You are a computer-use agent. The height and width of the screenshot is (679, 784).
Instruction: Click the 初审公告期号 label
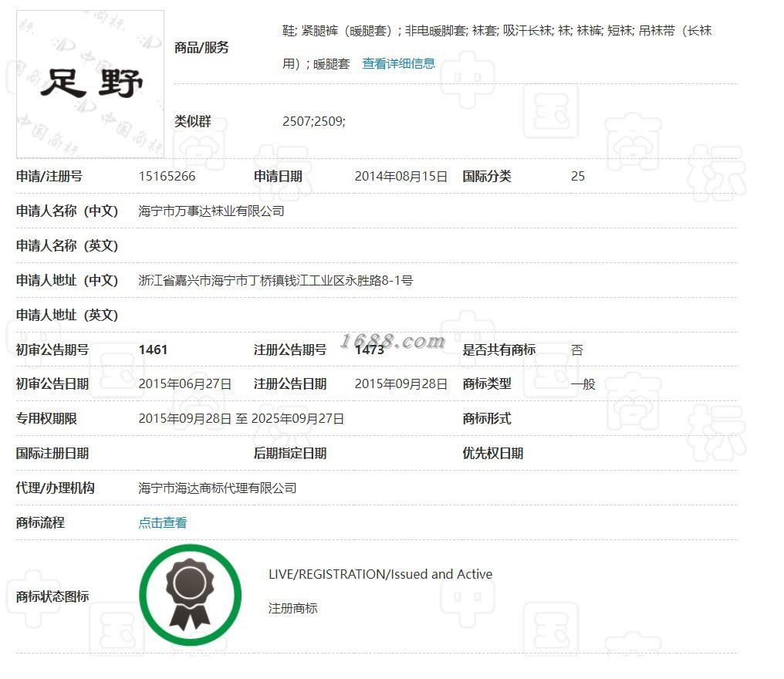coord(52,350)
